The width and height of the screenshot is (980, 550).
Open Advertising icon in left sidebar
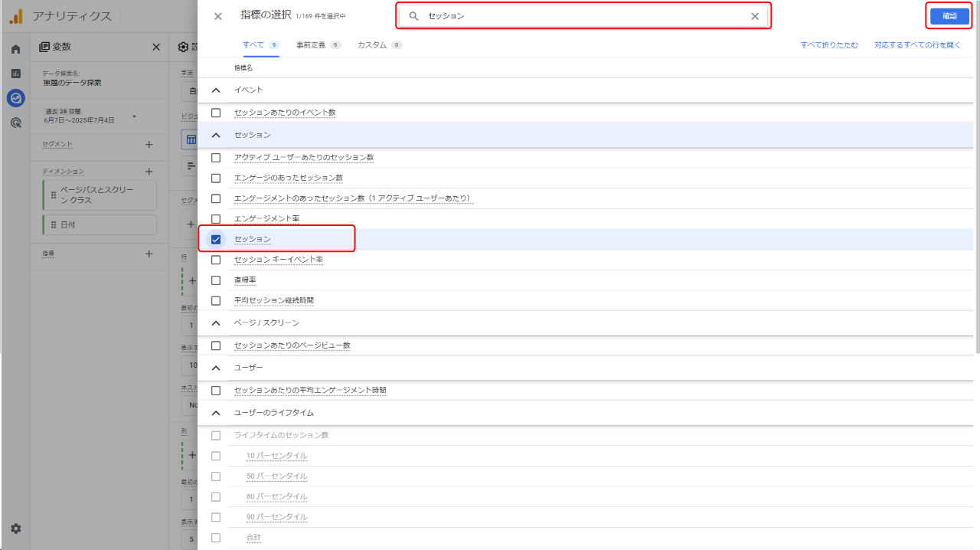tap(15, 123)
